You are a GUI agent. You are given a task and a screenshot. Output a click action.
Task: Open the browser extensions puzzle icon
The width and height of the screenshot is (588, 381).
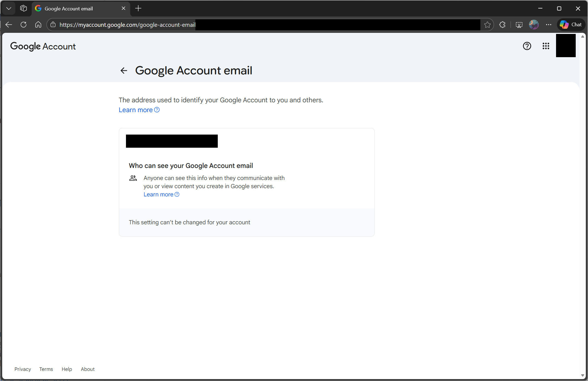point(502,25)
